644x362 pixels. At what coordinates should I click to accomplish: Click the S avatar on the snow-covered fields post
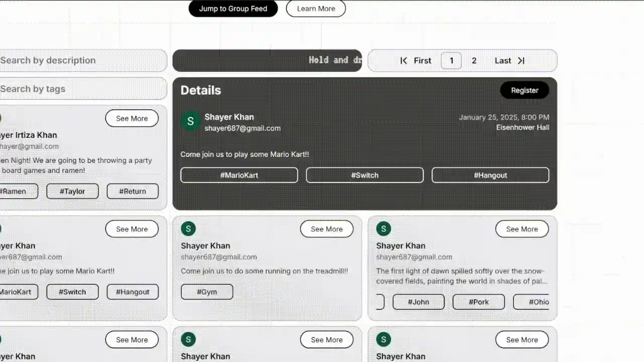(x=383, y=229)
